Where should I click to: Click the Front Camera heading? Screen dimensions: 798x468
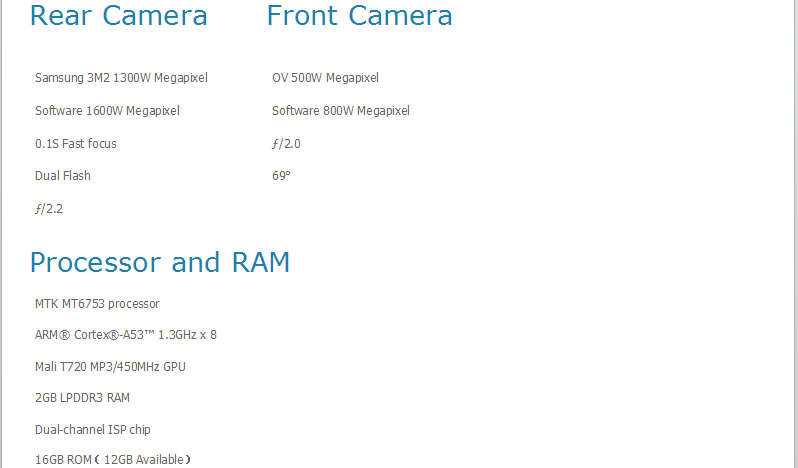click(x=359, y=15)
